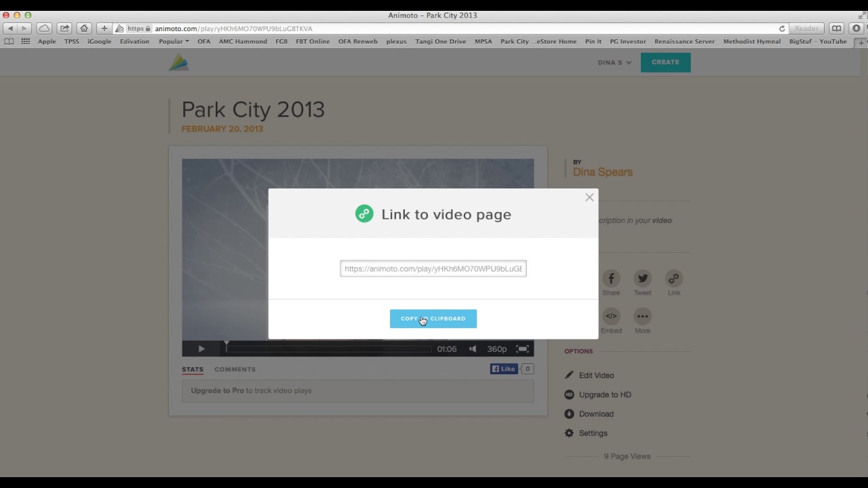Click the Reader button

[x=806, y=28]
